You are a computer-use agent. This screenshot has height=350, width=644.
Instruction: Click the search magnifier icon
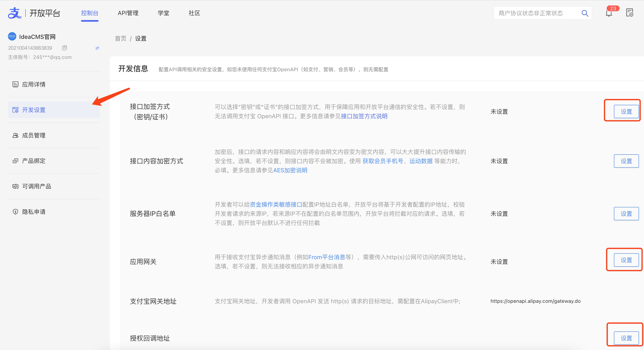585,13
